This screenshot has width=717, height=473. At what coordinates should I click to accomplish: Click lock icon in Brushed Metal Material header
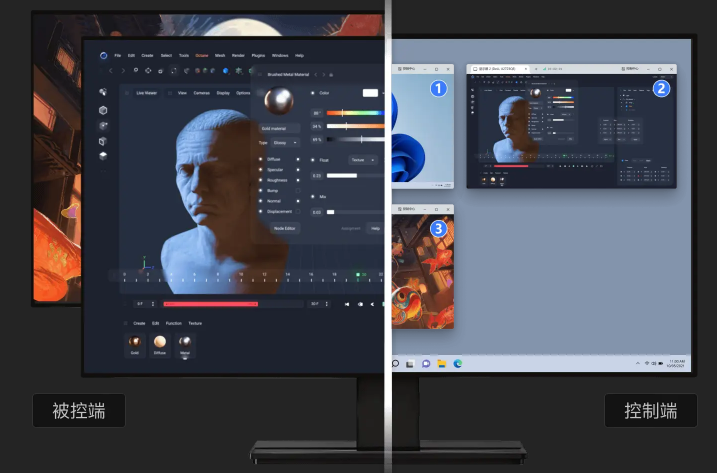(x=331, y=75)
